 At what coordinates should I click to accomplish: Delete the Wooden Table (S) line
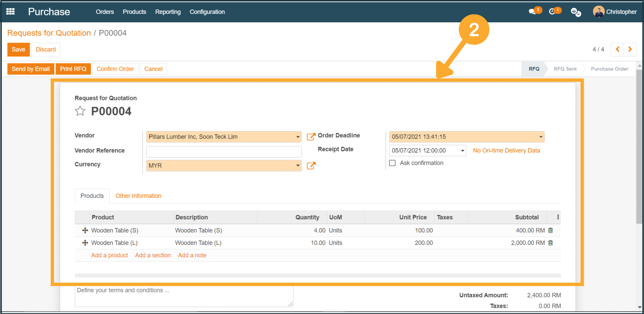click(550, 231)
